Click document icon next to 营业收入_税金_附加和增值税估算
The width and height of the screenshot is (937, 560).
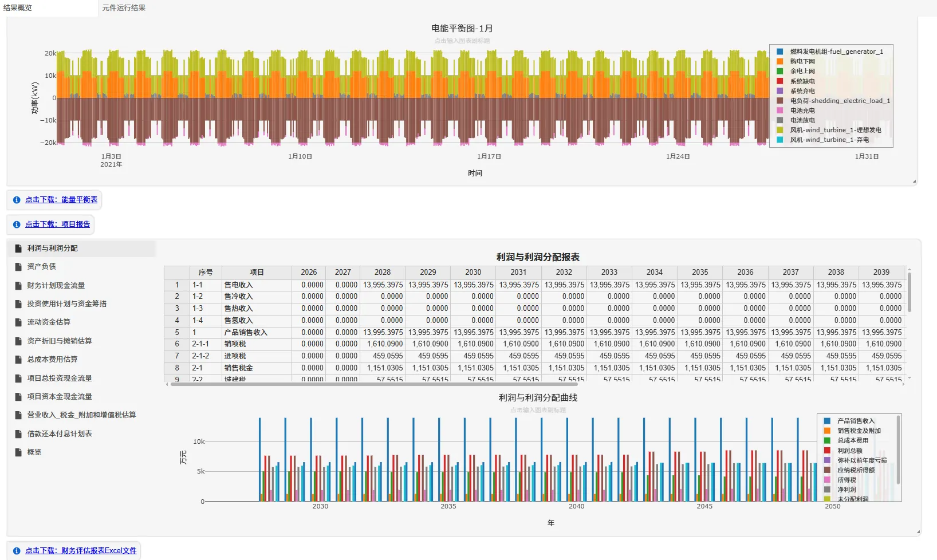pos(18,415)
